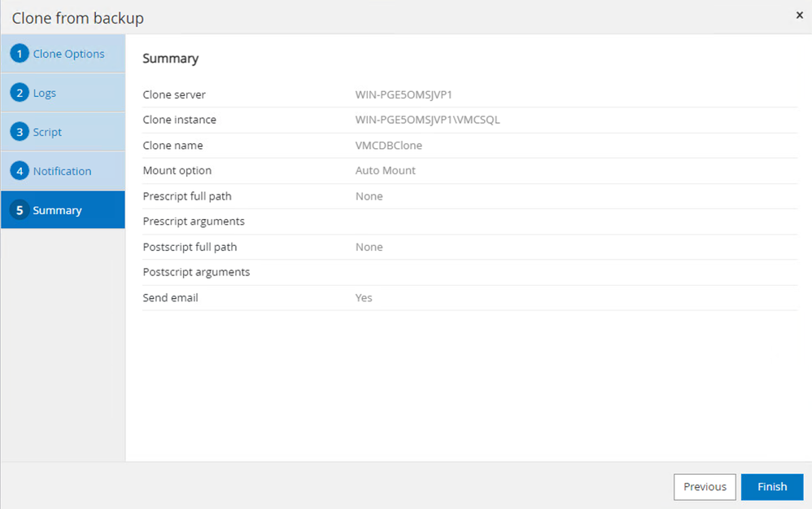Click the Postscript full path None value
The width and height of the screenshot is (812, 509).
[x=369, y=247]
